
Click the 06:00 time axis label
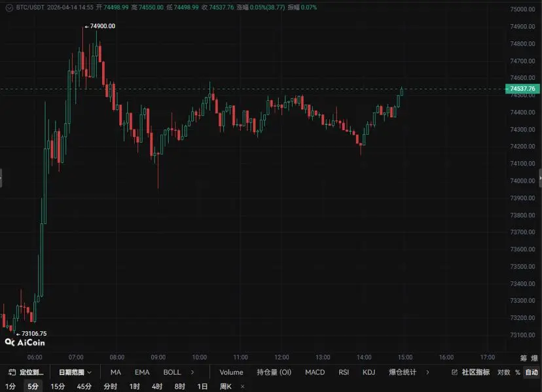(35, 357)
